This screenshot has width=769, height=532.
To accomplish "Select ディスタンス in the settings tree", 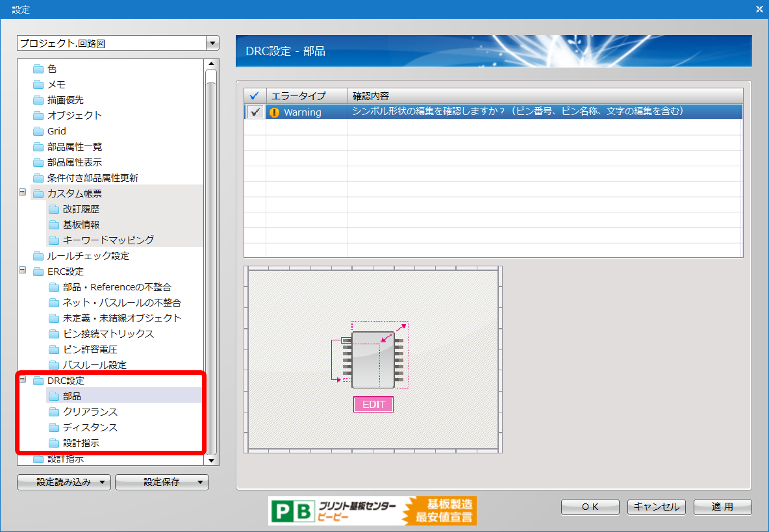I will click(x=90, y=427).
